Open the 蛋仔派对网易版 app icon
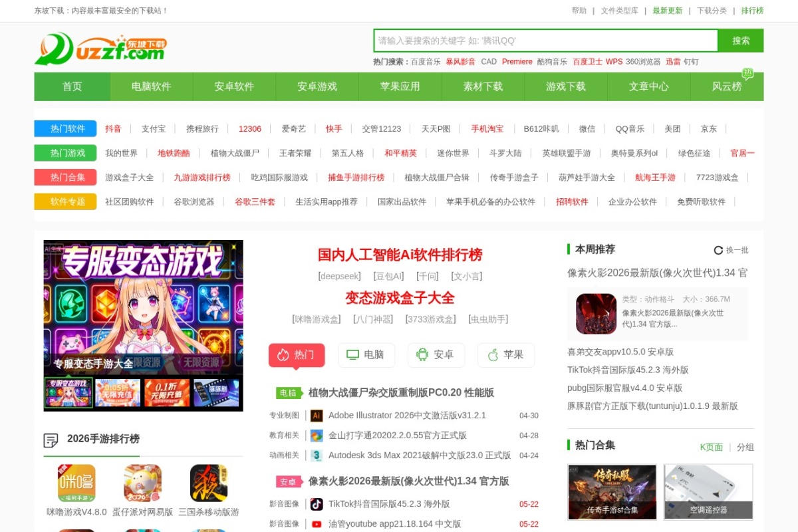798x532 pixels. pos(143,483)
